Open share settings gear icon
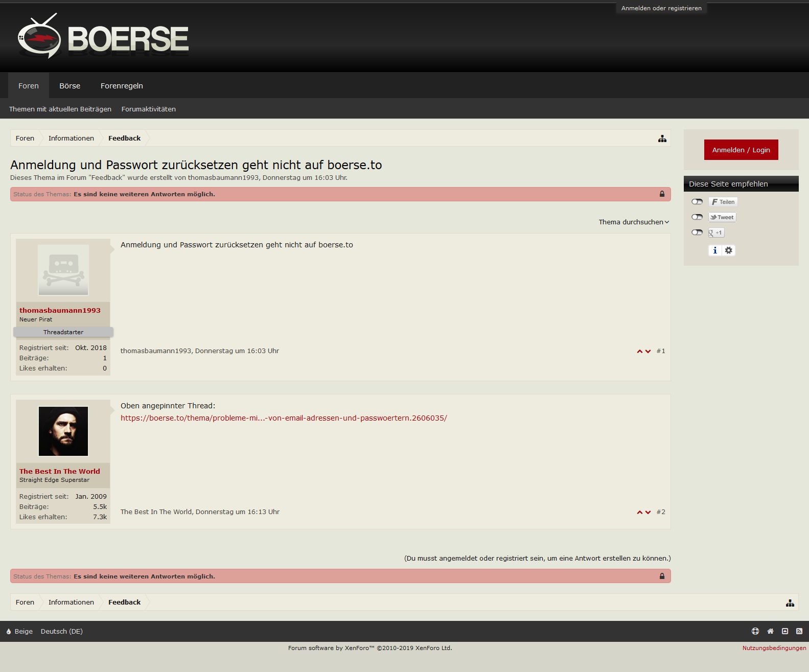809x672 pixels. [x=729, y=250]
